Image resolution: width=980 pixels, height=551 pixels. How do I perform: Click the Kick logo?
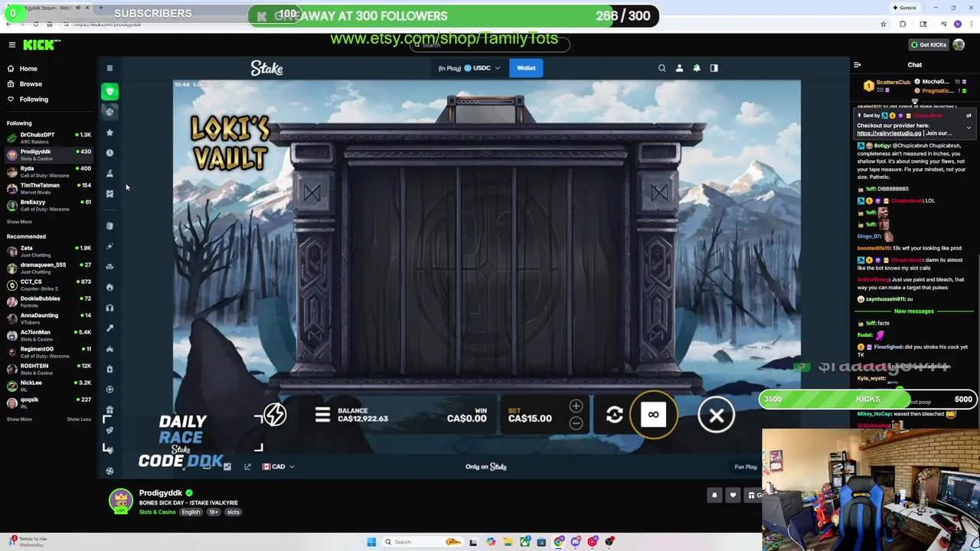coord(38,45)
